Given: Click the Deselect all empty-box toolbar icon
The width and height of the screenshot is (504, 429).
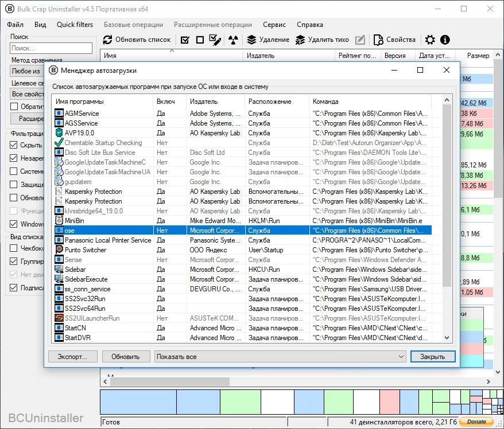Looking at the screenshot, I should tap(200, 40).
